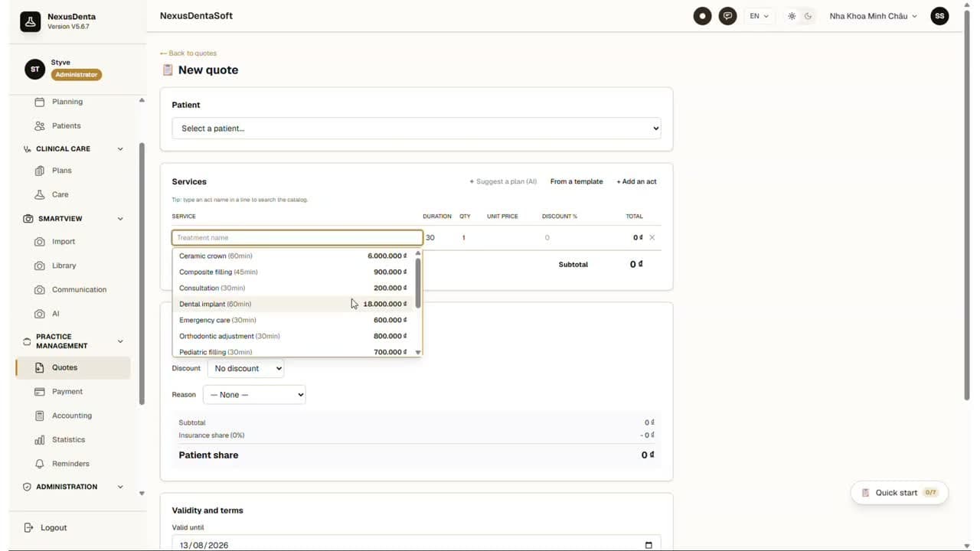
Task: Open the EN language dropdown
Action: point(759,16)
